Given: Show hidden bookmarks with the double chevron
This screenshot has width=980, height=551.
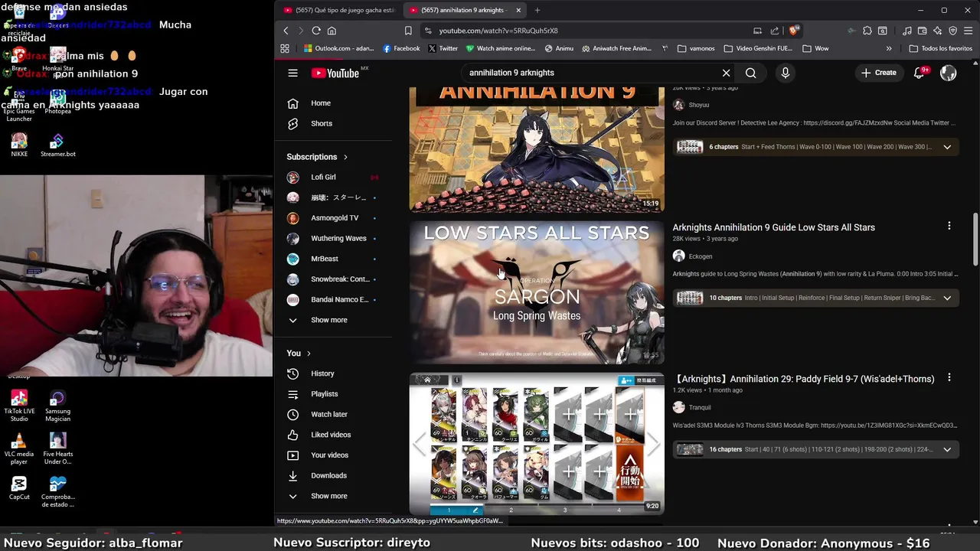Looking at the screenshot, I should [x=889, y=48].
